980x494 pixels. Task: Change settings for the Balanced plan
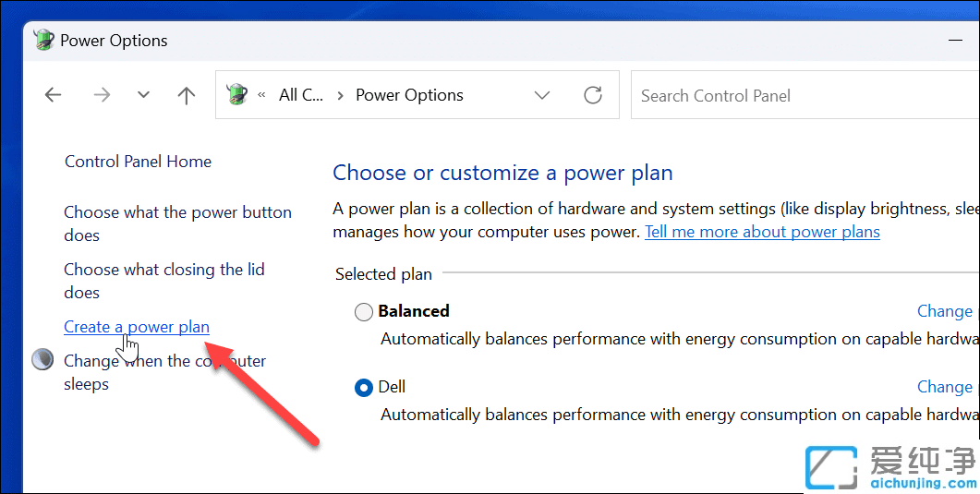[944, 311]
